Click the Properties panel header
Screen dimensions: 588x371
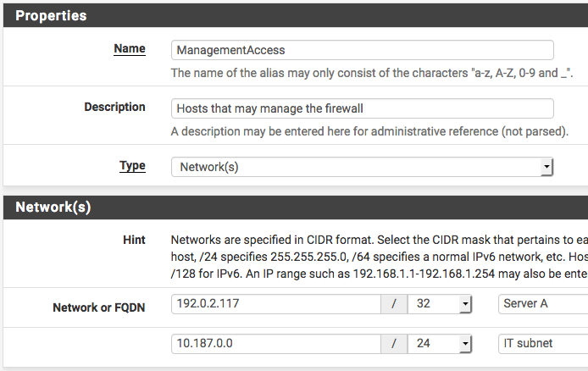(x=51, y=15)
